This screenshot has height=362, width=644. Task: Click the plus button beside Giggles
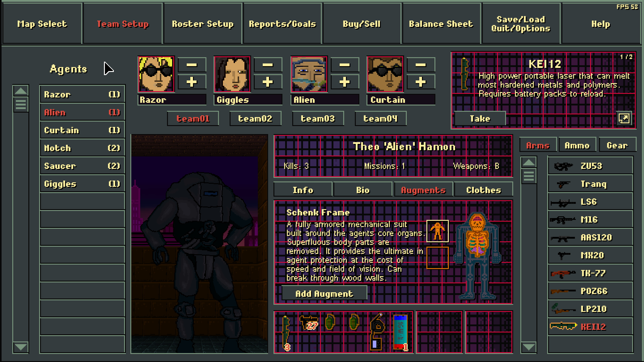tap(268, 82)
